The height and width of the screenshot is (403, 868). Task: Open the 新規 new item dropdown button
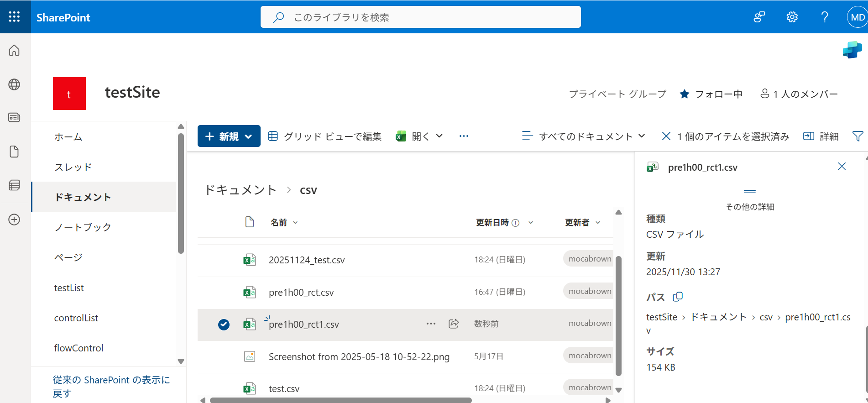[x=229, y=136]
